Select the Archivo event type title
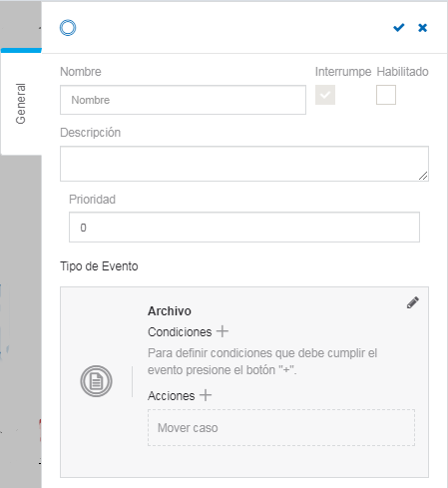 tap(170, 311)
